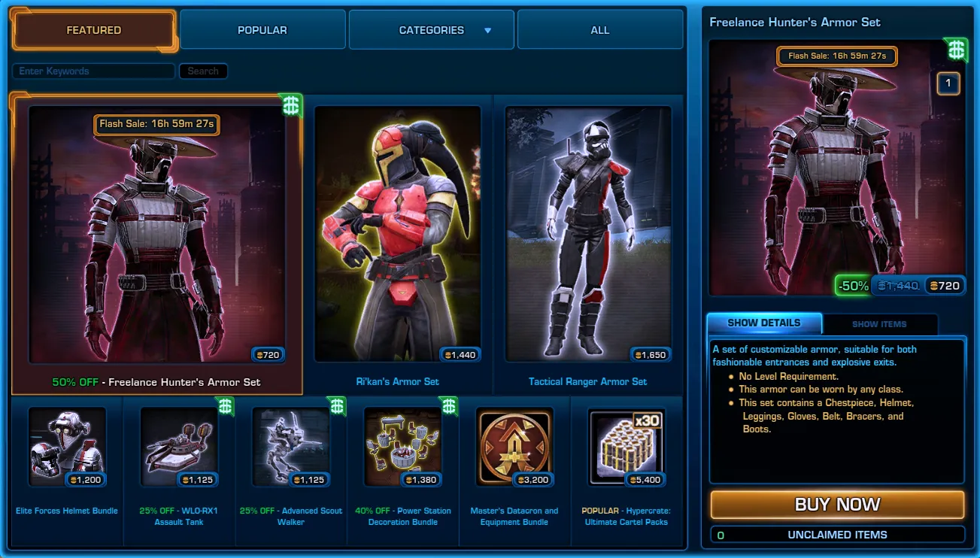
Task: Switch to the Popular tab
Action: coord(262,30)
